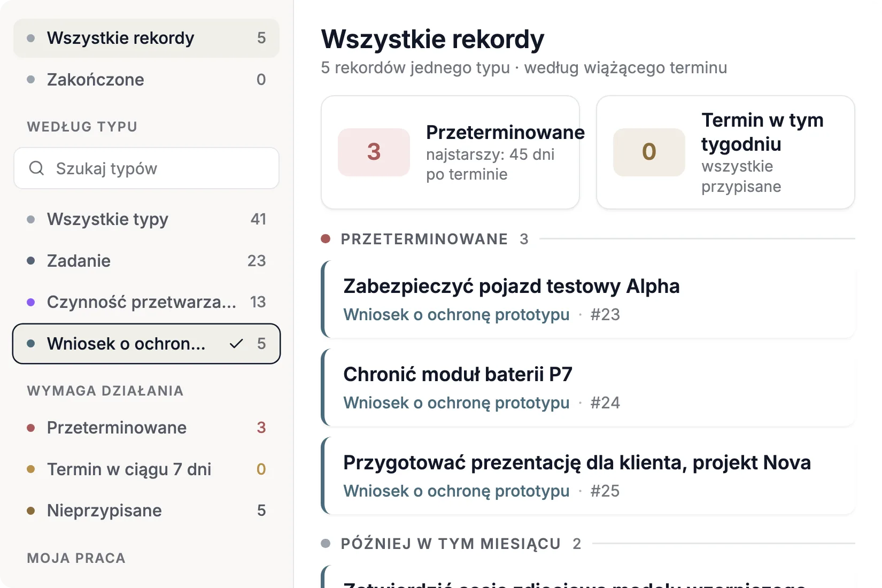882x588 pixels.
Task: Open record Chronić moduł baterii P7
Action: click(x=588, y=388)
